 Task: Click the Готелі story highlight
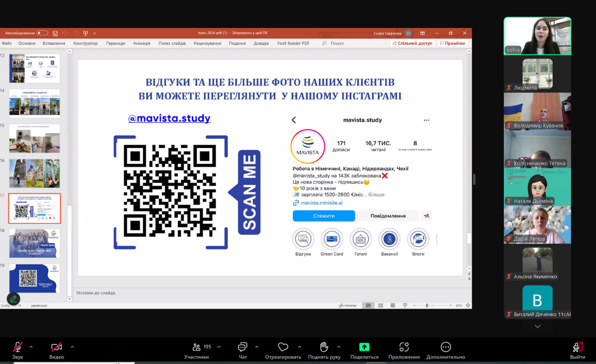click(361, 239)
